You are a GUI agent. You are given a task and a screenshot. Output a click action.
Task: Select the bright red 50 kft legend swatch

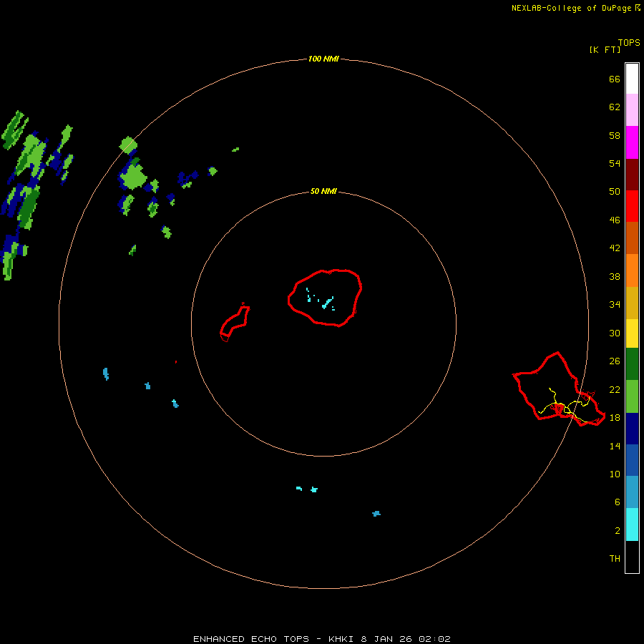tap(632, 206)
